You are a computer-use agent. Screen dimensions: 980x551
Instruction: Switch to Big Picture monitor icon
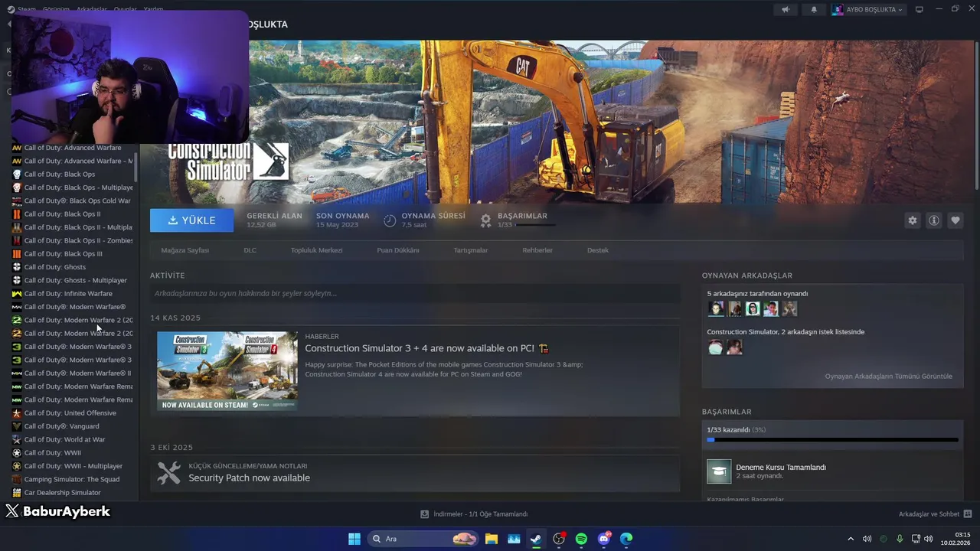[920, 9]
